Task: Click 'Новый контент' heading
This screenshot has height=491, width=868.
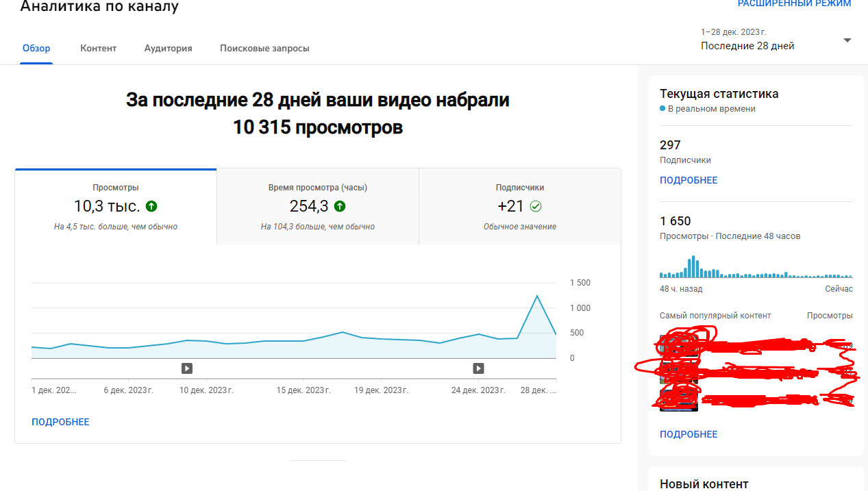Action: pos(704,484)
